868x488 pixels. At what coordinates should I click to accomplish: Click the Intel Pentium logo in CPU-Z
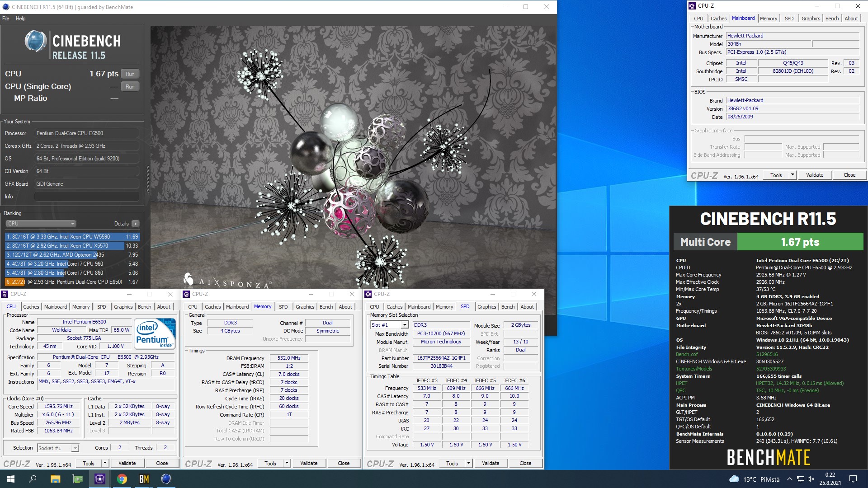click(154, 333)
